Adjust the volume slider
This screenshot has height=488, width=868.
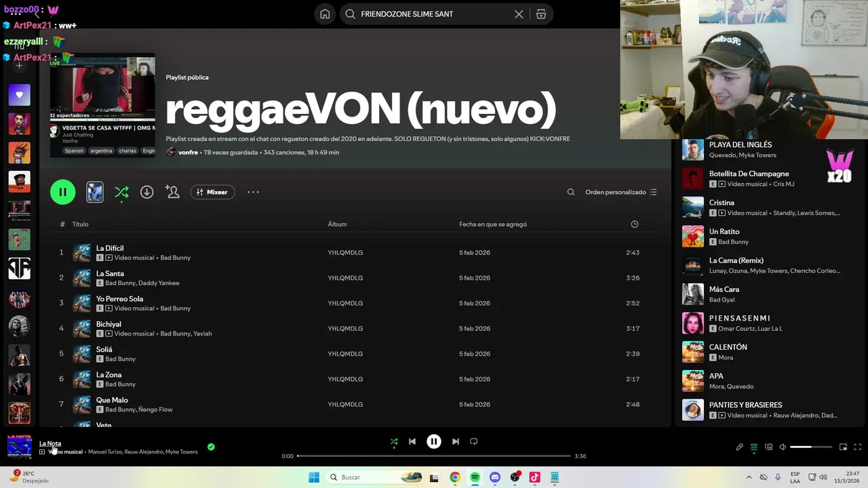[x=811, y=447]
